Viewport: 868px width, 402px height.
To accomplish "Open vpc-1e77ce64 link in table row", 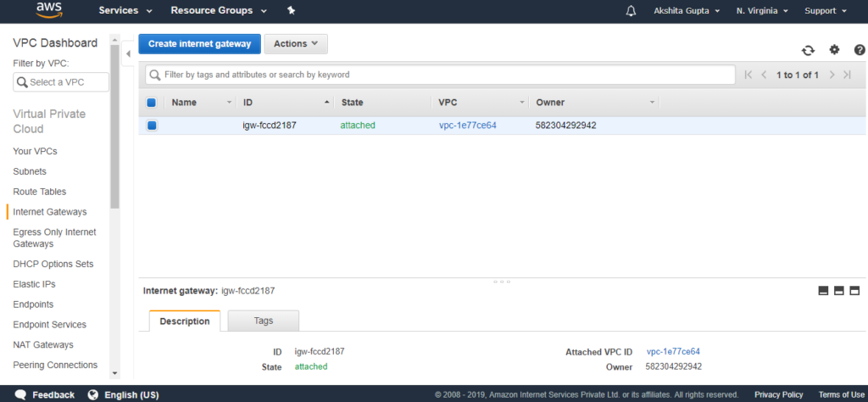I will pos(468,126).
